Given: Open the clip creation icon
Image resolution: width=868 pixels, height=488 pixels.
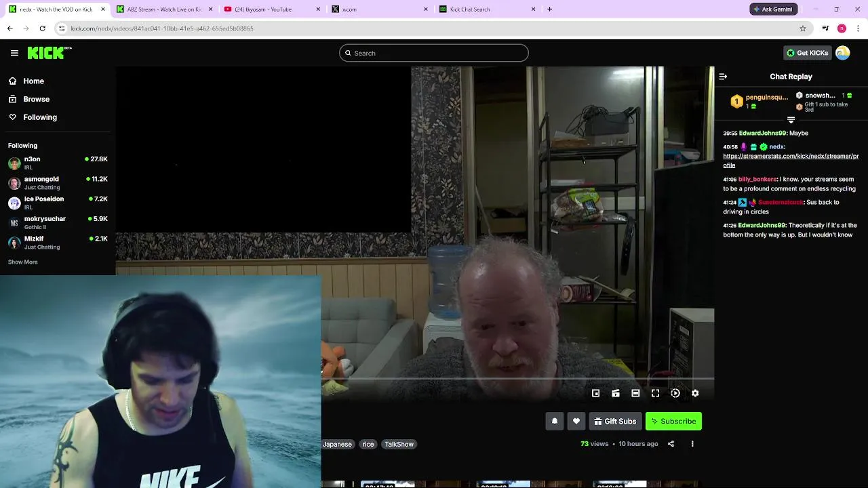Looking at the screenshot, I should [x=616, y=393].
